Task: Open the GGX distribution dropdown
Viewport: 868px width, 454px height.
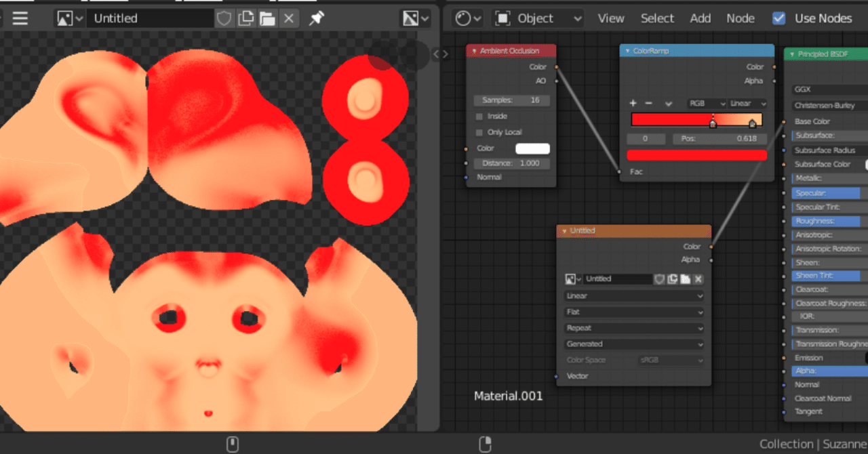Action: click(x=830, y=89)
